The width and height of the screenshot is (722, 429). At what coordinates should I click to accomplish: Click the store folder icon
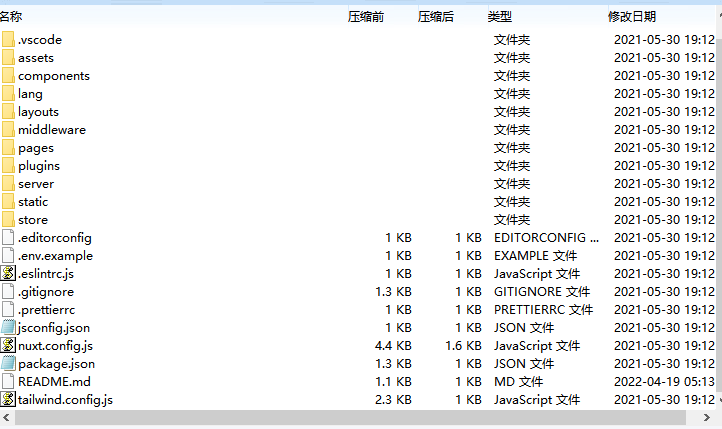tap(8, 220)
